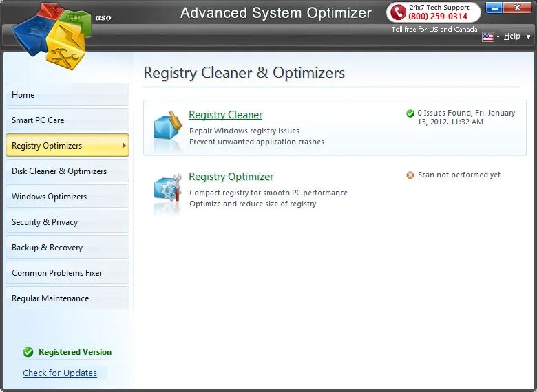Click the US flag language icon
This screenshot has height=392, width=537.
click(x=487, y=36)
